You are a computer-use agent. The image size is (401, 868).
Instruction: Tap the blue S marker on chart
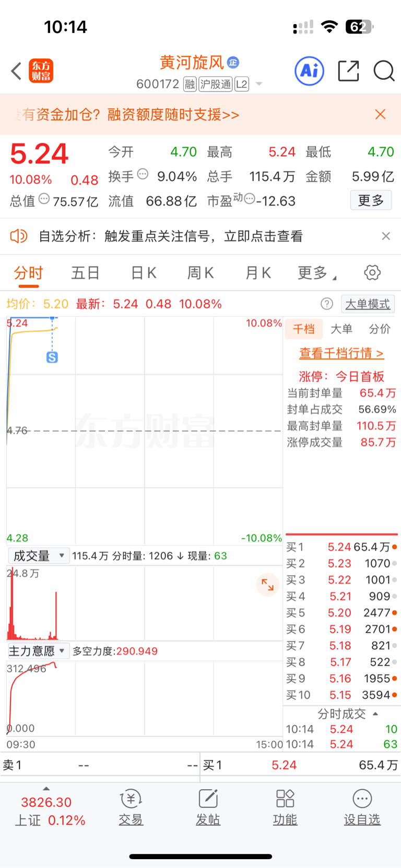(52, 358)
